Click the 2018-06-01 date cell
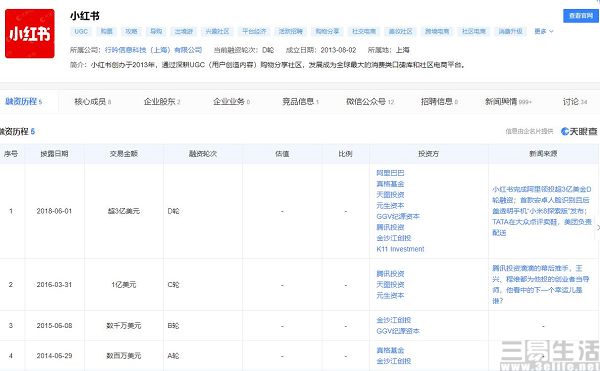Screen dimensions: 600x371 [54, 211]
